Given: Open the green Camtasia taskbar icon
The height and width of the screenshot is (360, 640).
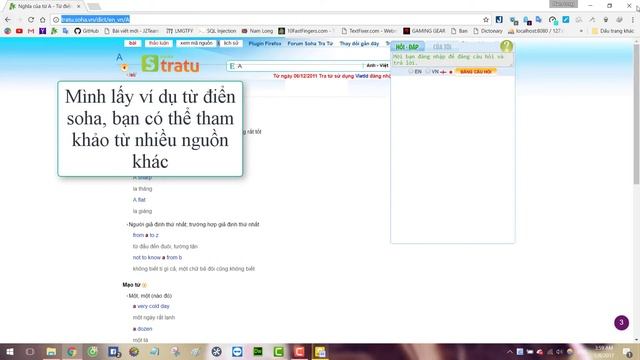Looking at the screenshot, I should pyautogui.click(x=279, y=351).
